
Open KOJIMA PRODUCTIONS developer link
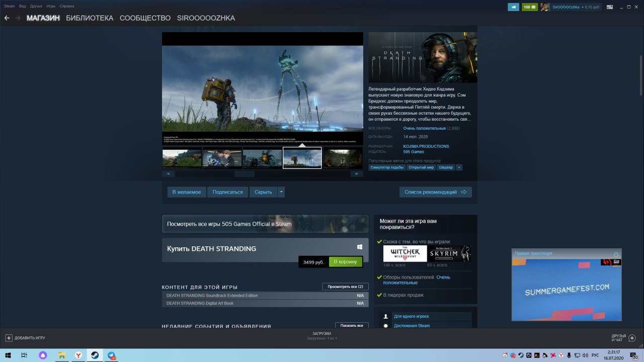coord(426,146)
